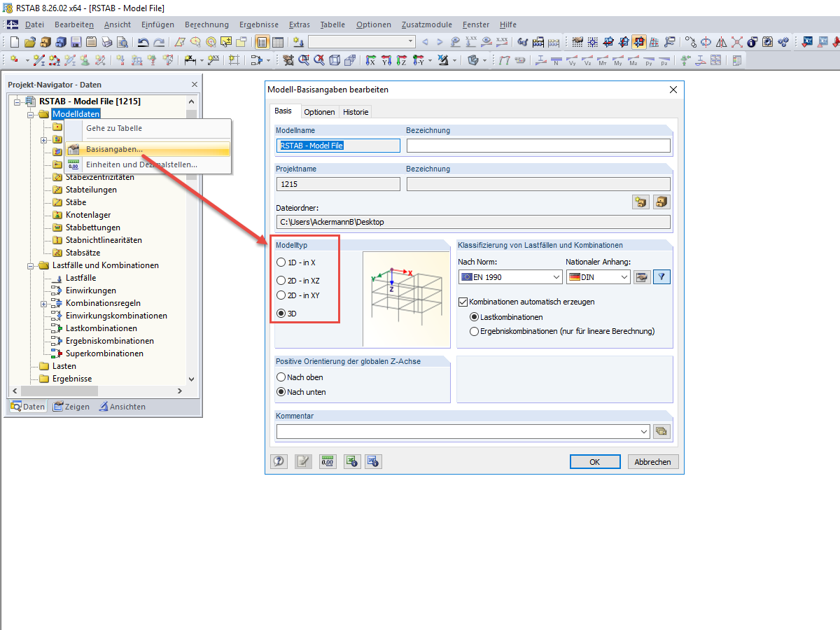Select Knotenlager in navigator tree
840x630 pixels.
click(x=88, y=215)
